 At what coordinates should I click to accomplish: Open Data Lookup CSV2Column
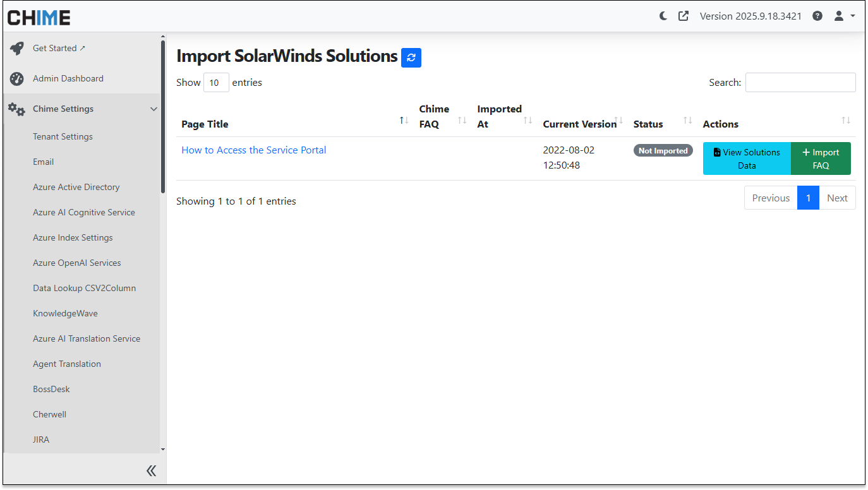(x=84, y=288)
